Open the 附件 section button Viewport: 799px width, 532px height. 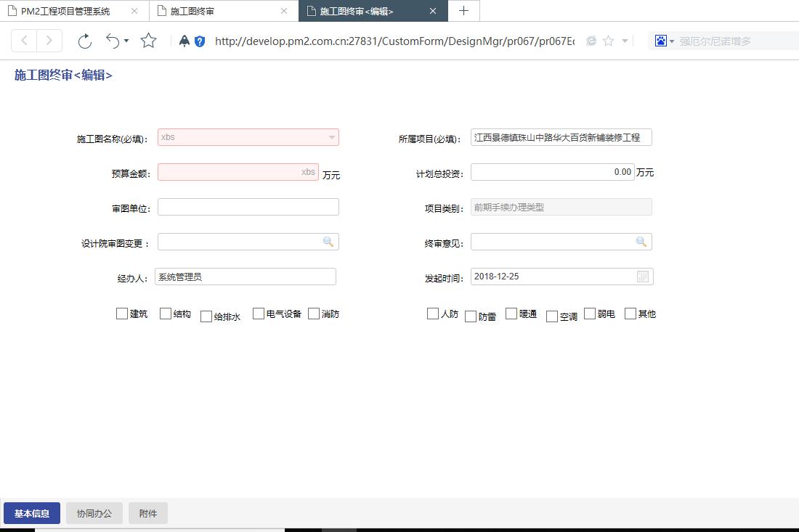click(x=148, y=513)
